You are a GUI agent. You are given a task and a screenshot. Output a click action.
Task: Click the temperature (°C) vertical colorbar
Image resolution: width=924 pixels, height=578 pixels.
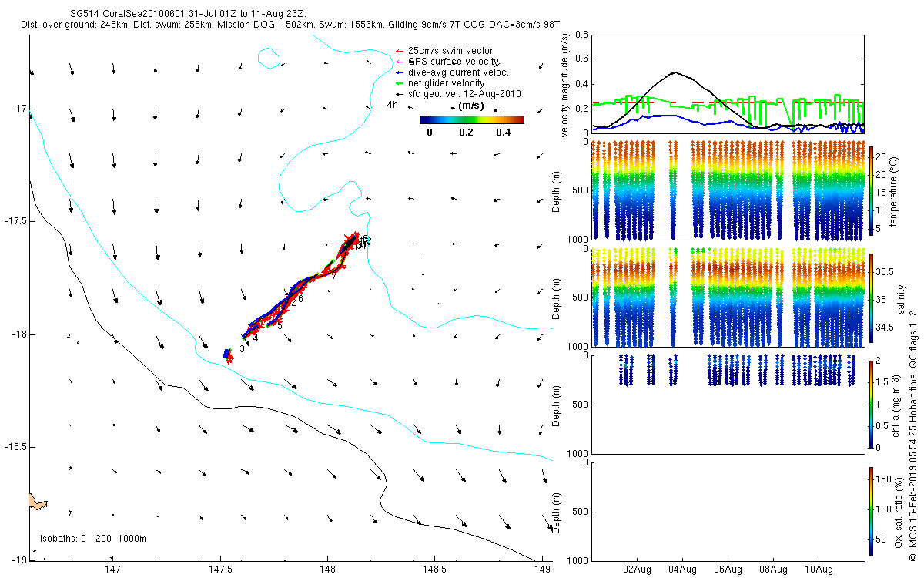click(872, 190)
